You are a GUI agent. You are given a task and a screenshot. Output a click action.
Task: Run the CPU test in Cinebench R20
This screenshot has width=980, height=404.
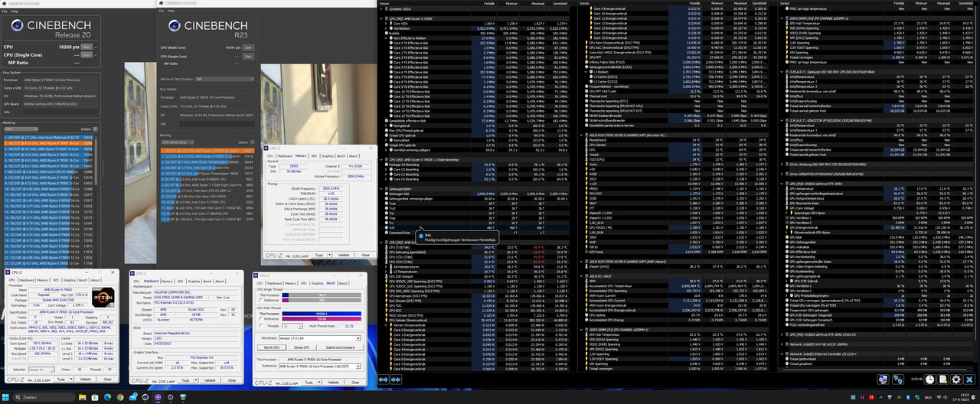click(x=86, y=47)
